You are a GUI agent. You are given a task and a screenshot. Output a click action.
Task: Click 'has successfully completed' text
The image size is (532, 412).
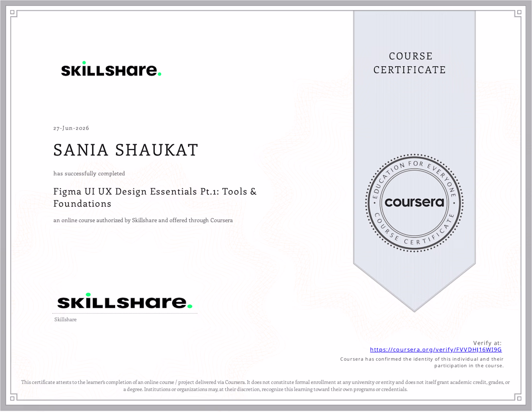coord(89,174)
